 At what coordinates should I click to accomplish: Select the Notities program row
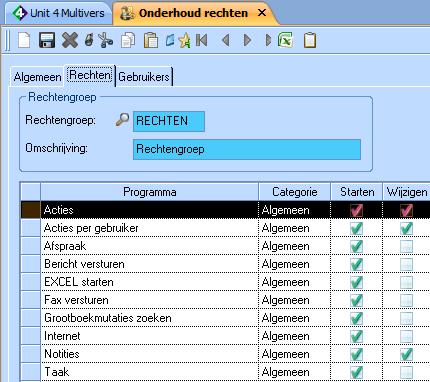coord(225,354)
